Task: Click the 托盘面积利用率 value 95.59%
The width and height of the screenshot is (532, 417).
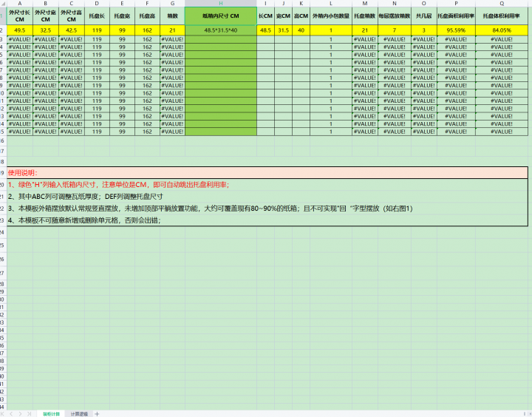Action: (456, 30)
